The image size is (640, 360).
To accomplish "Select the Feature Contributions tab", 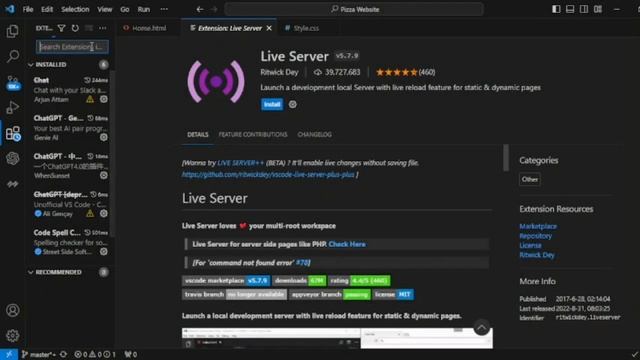I will pos(253,135).
